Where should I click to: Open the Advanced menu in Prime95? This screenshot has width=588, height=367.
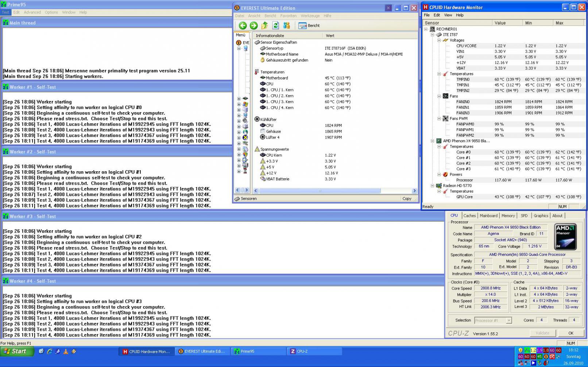pos(32,12)
